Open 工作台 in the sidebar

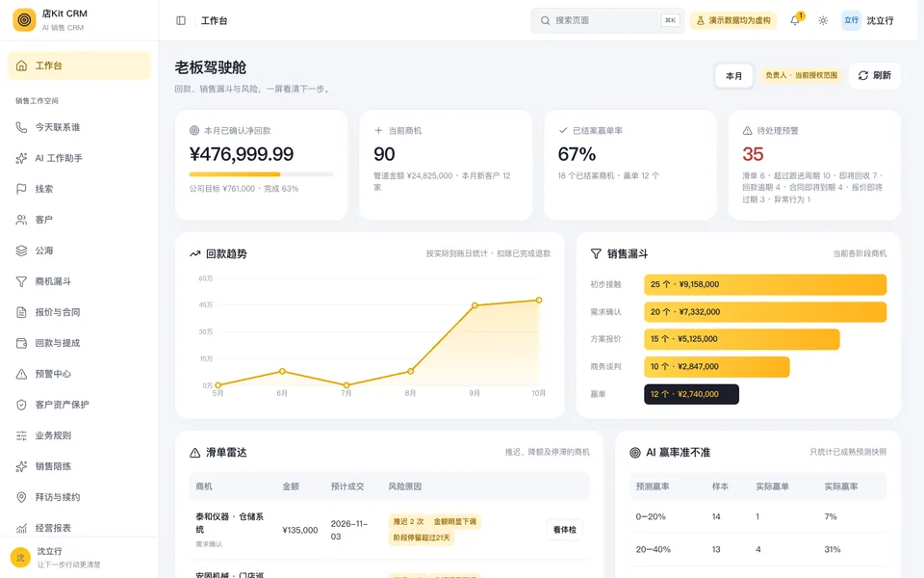coord(79,66)
